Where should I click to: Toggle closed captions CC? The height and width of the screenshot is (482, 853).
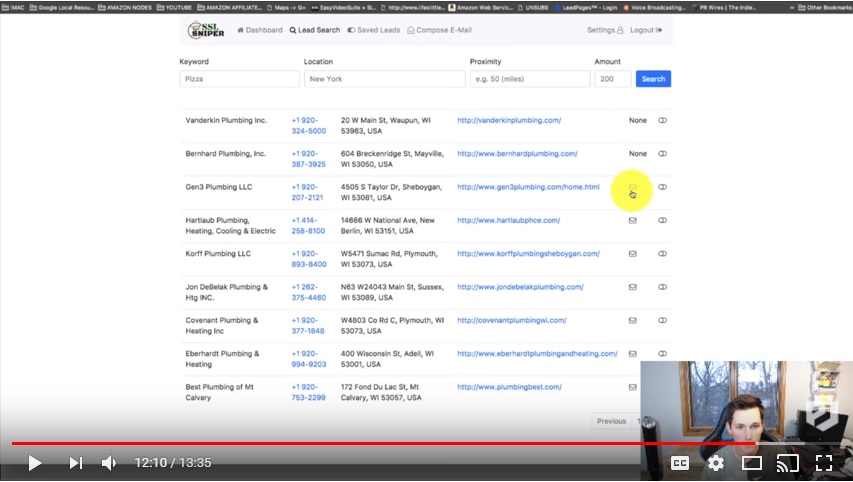tap(679, 463)
